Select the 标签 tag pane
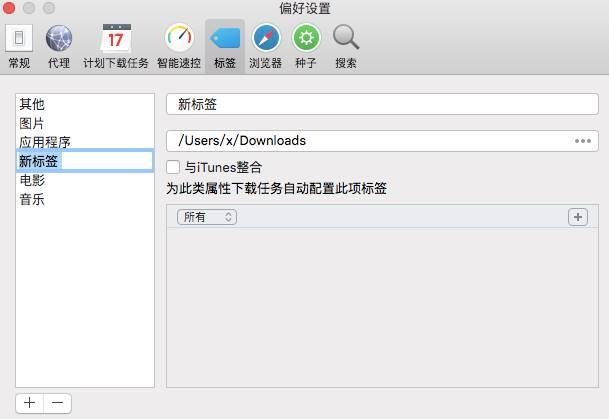609x419 pixels. [x=225, y=46]
